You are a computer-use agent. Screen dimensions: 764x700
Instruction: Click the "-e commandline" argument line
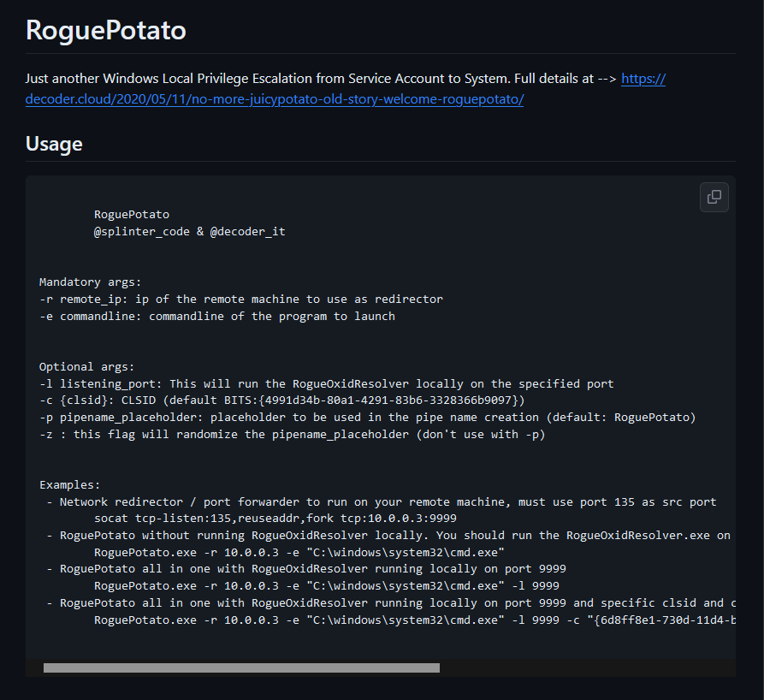click(x=217, y=317)
